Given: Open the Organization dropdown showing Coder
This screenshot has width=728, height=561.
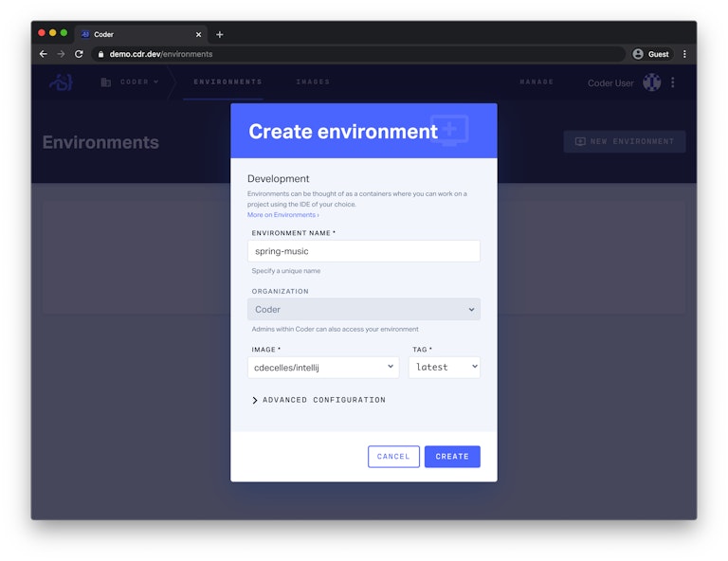Looking at the screenshot, I should [364, 310].
